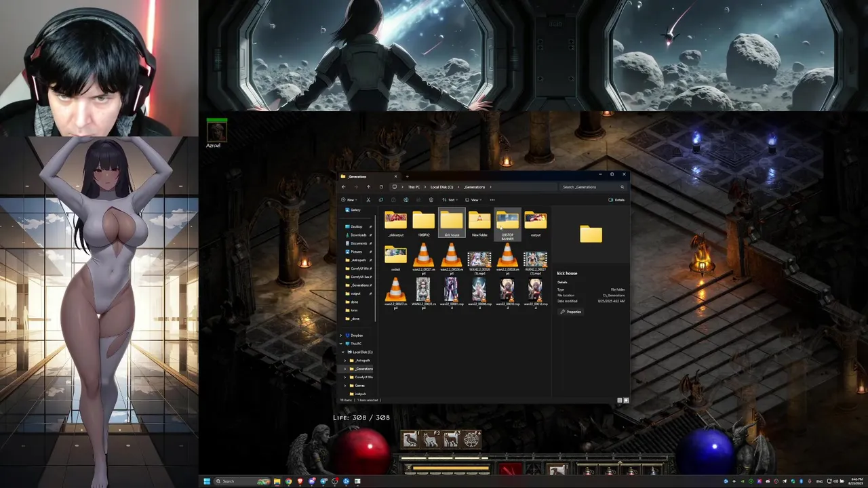Open the See more ellipsis menu in Explorer
Viewport: 868px width, 488px height.
pyautogui.click(x=492, y=200)
